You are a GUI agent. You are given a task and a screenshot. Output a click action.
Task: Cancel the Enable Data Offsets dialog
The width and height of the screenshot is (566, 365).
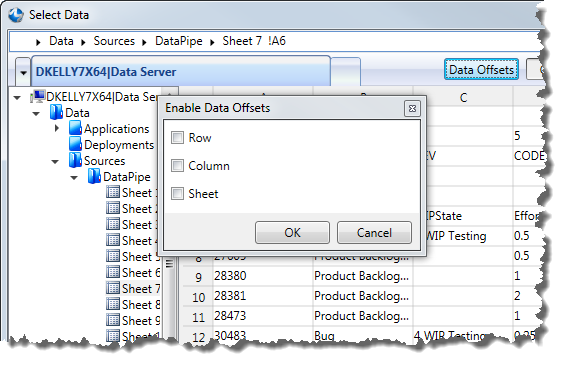pyautogui.click(x=374, y=233)
